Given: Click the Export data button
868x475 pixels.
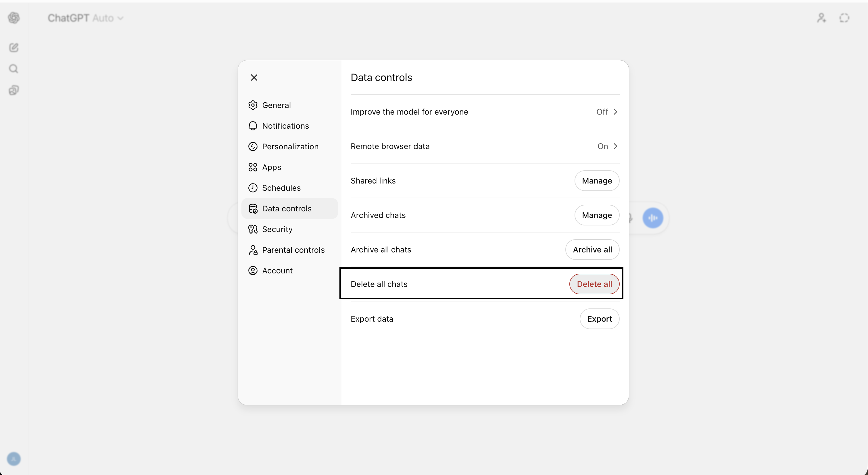Looking at the screenshot, I should coord(599,319).
